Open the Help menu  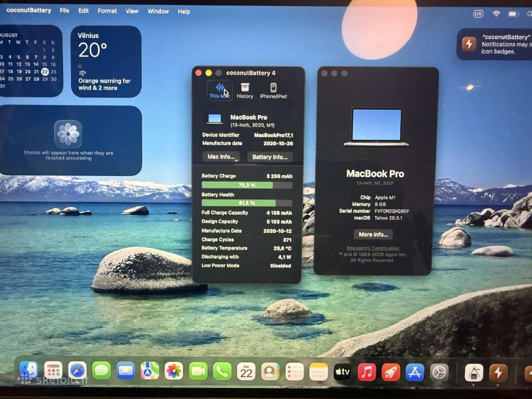pos(184,12)
